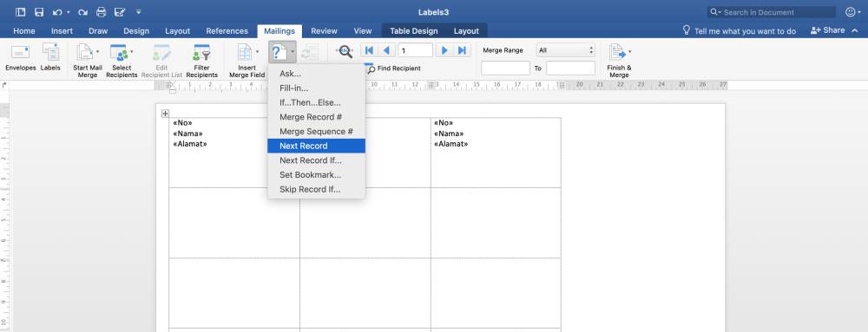Choose If...Then...Else... rule

coord(316,103)
